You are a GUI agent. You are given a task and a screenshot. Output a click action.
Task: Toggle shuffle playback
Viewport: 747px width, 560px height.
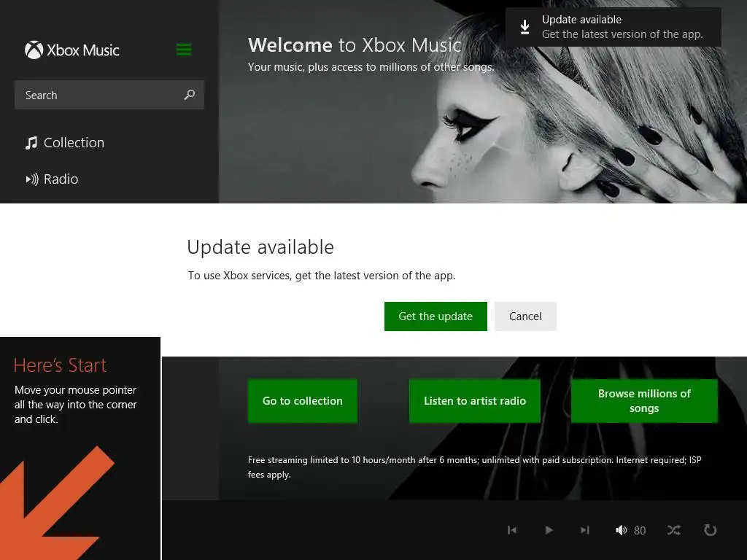[x=674, y=530]
